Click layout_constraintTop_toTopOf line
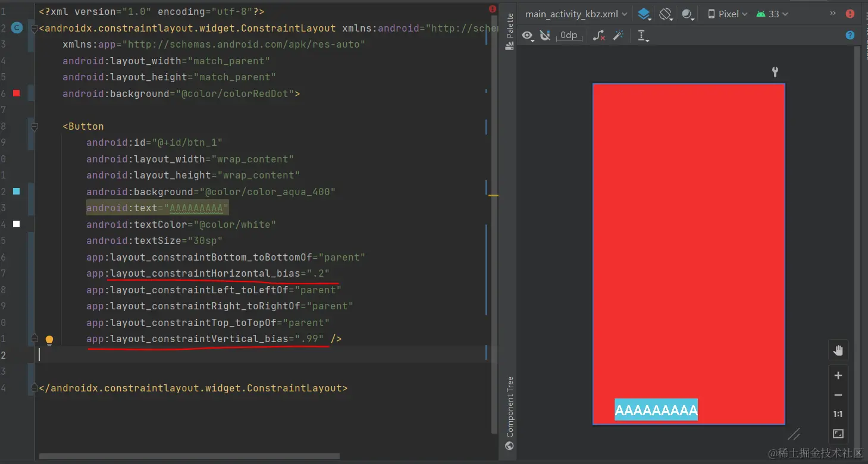The height and width of the screenshot is (464, 868). pos(208,322)
